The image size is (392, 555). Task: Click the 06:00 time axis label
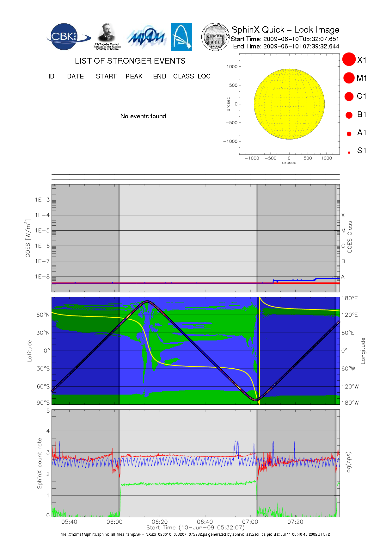point(114,522)
